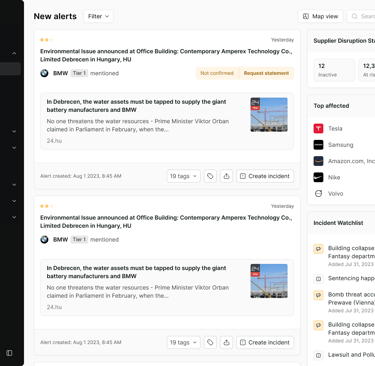Click Incident Watchlist heading
Image resolution: width=375 pixels, height=366 pixels.
[x=338, y=223]
